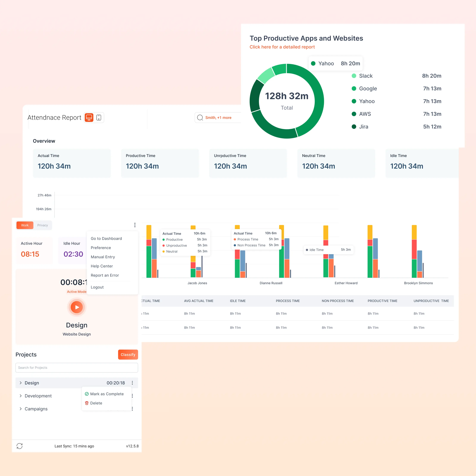Click the Mark as Complete check icon
The width and height of the screenshot is (476, 476).
87,394
